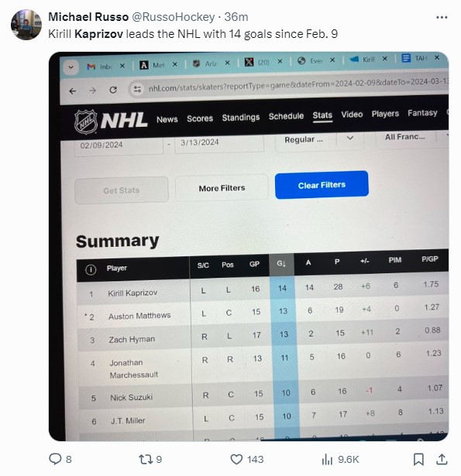Image resolution: width=461 pixels, height=476 pixels.
Task: Bookmark this tweet
Action: 418,459
